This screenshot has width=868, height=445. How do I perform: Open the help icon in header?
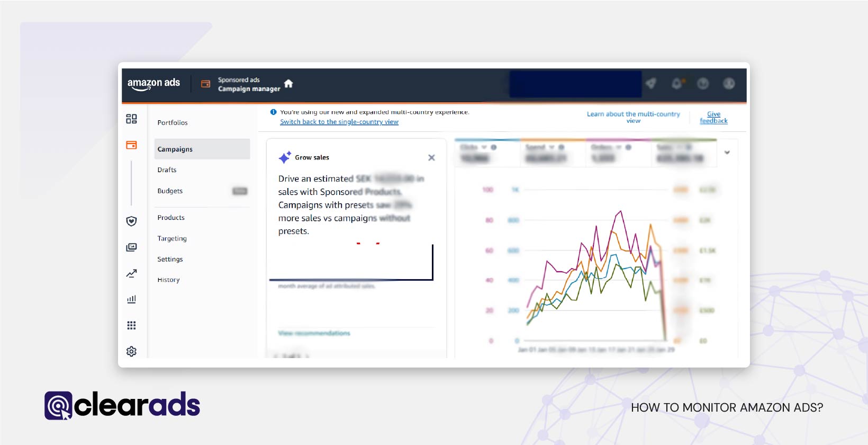click(703, 83)
